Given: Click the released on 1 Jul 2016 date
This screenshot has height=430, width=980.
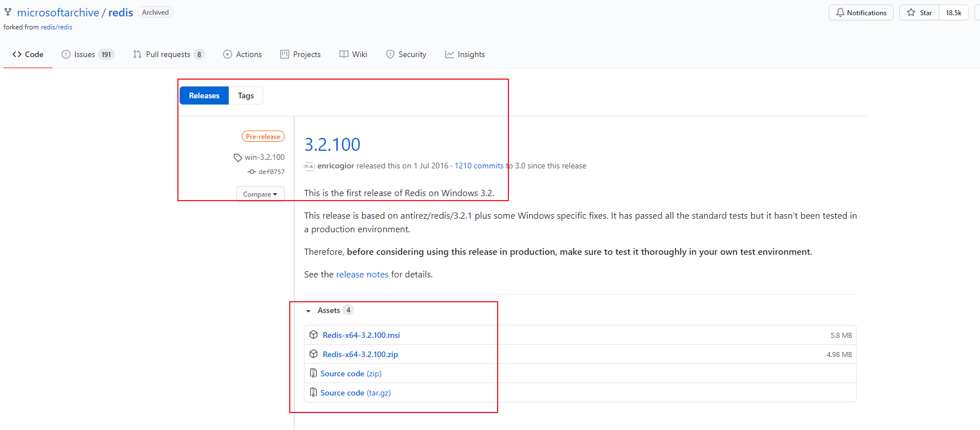Looking at the screenshot, I should [x=431, y=166].
